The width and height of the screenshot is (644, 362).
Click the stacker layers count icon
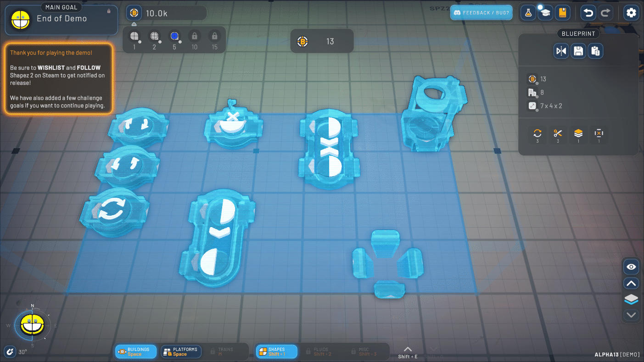(x=578, y=135)
